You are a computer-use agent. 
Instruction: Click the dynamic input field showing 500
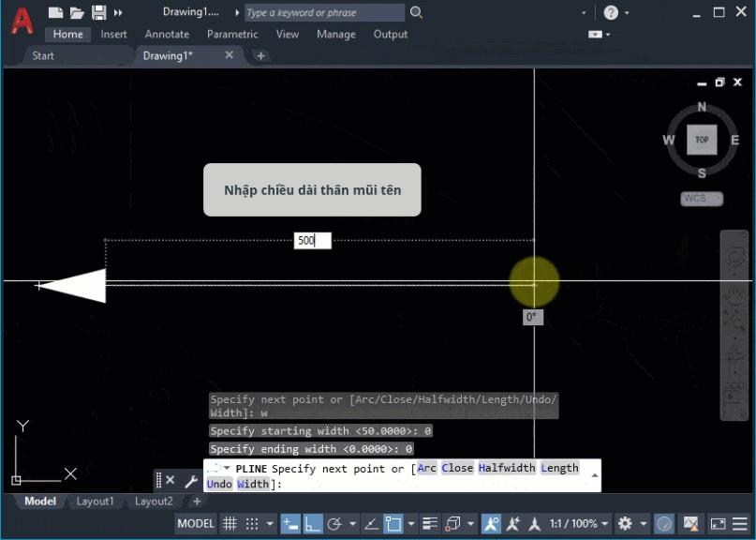coord(312,240)
